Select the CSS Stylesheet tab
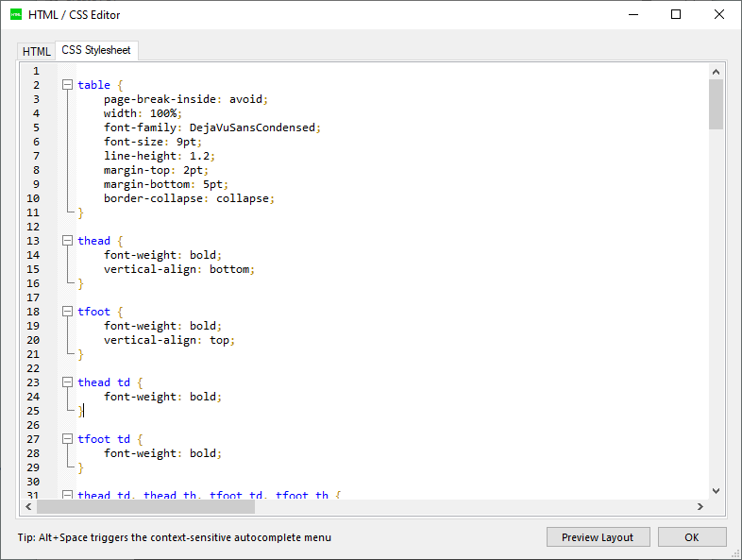 tap(96, 50)
